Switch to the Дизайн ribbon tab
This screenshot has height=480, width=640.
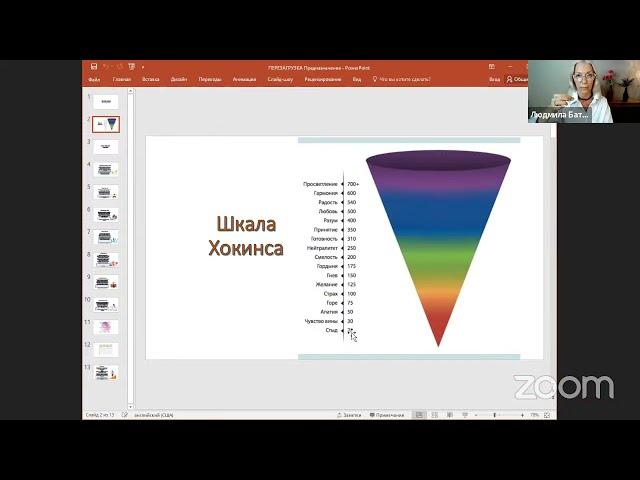179,79
